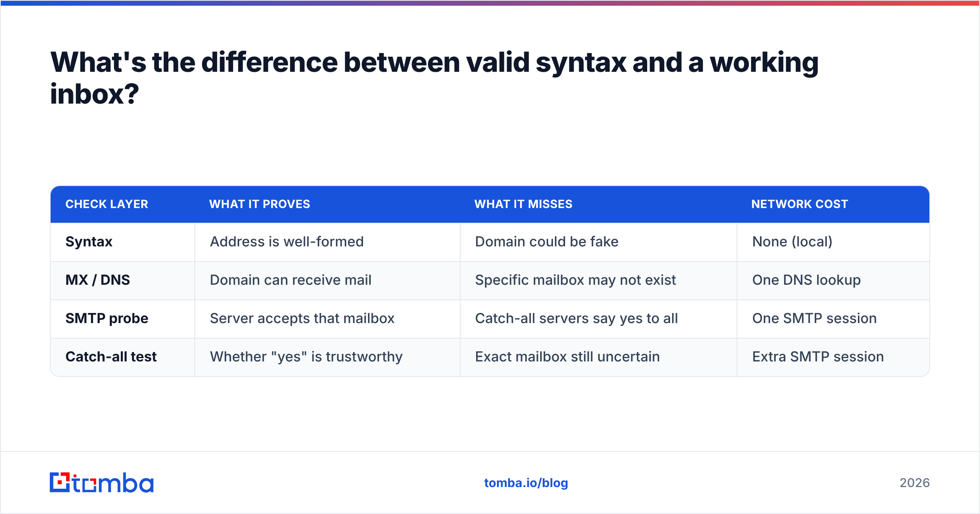Click the 2026 year text
The height and width of the screenshot is (514, 980).
click(915, 483)
